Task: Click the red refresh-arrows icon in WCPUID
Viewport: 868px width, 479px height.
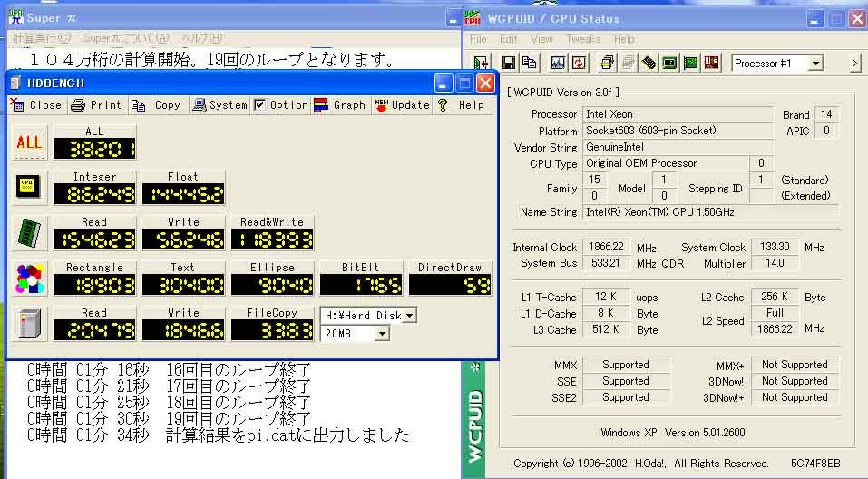Action: [x=579, y=64]
